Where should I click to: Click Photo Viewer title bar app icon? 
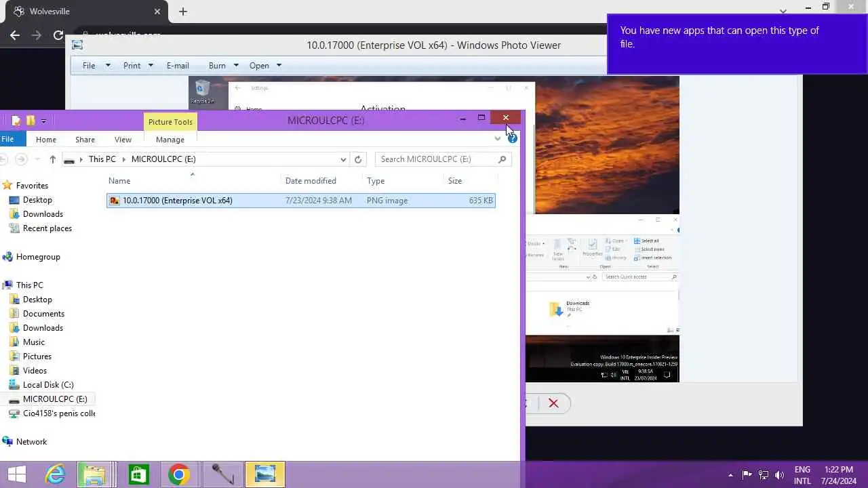pos(77,45)
